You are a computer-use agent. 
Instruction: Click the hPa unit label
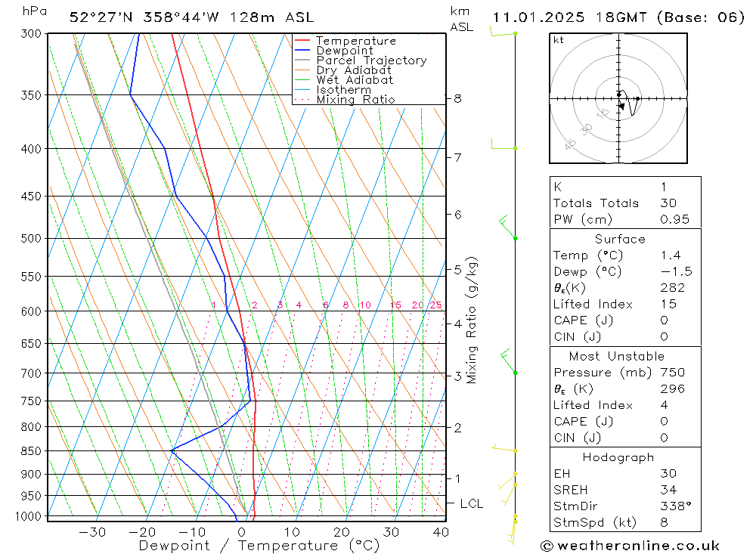pos(35,11)
